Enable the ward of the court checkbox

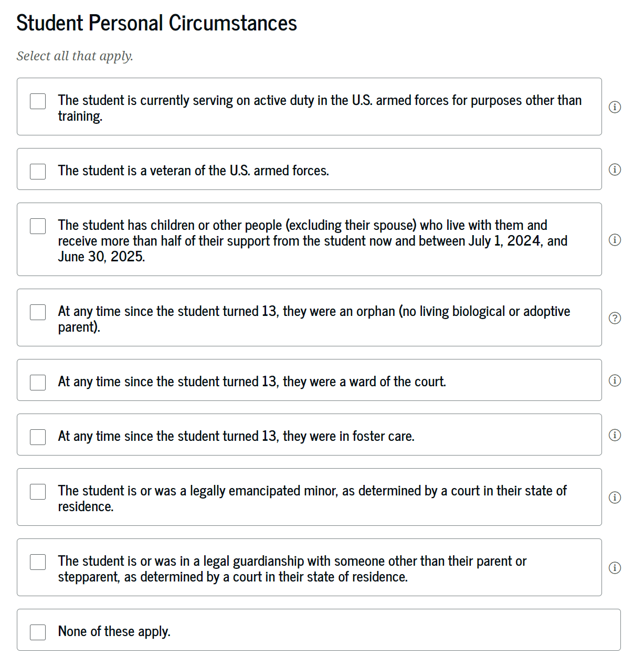pyautogui.click(x=38, y=383)
